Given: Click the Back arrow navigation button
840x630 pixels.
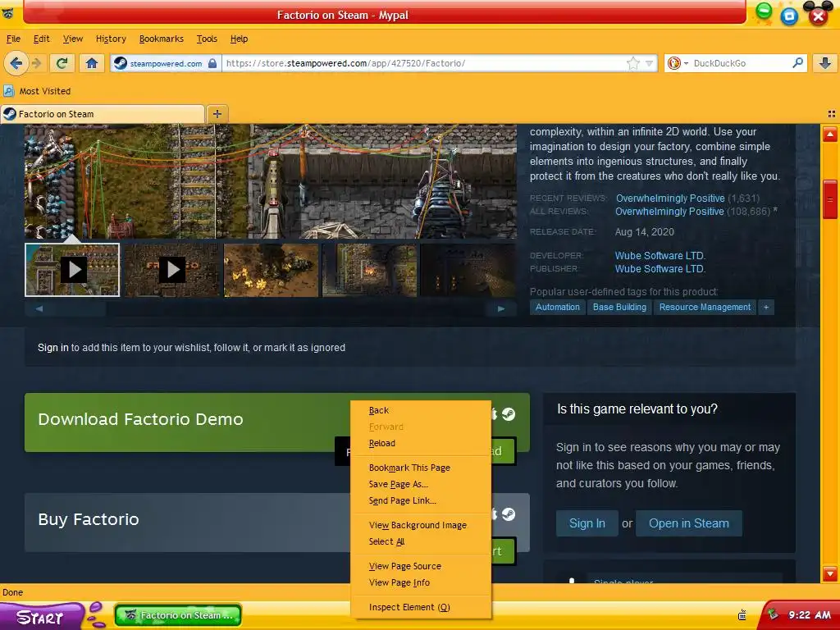Looking at the screenshot, I should (16, 63).
